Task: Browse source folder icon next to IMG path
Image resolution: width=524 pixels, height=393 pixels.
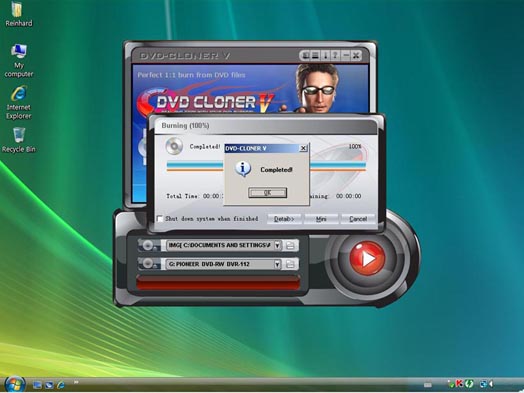Action: pyautogui.click(x=290, y=246)
